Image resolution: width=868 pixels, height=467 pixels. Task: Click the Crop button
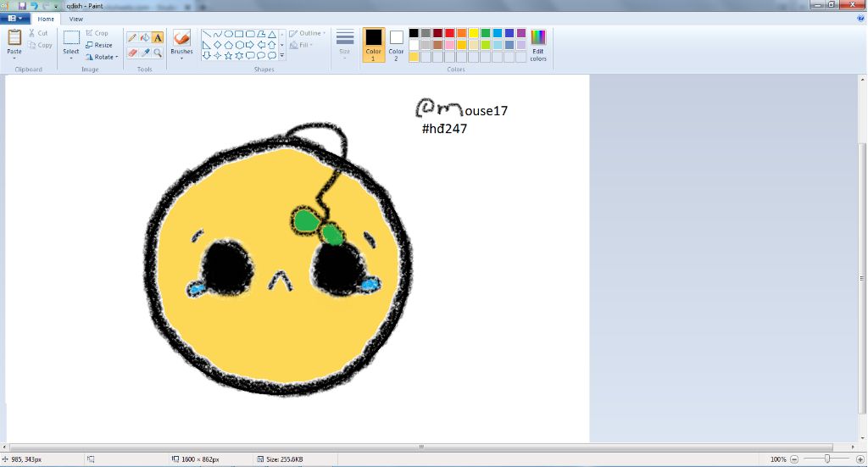click(x=97, y=33)
